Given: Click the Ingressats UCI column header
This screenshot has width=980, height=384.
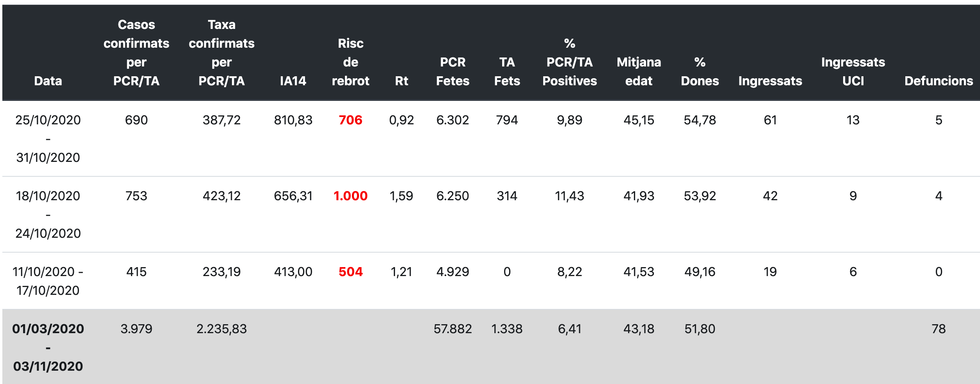Looking at the screenshot, I should 853,72.
